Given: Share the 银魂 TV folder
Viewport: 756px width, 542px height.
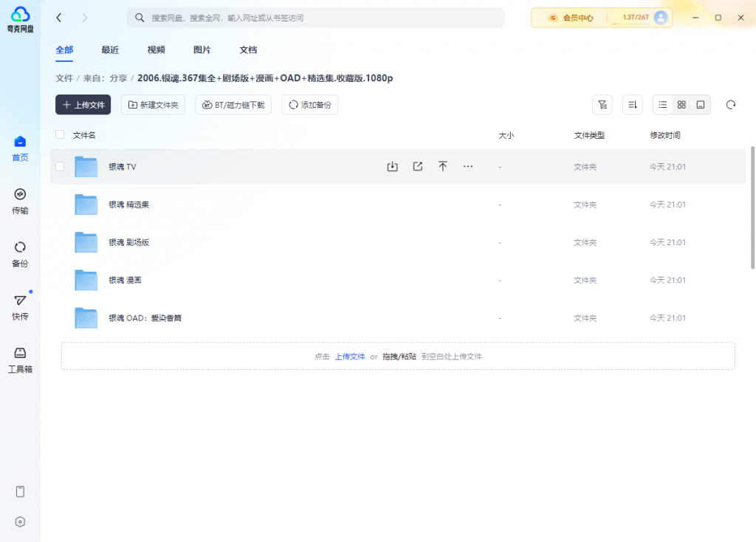Looking at the screenshot, I should pyautogui.click(x=418, y=166).
